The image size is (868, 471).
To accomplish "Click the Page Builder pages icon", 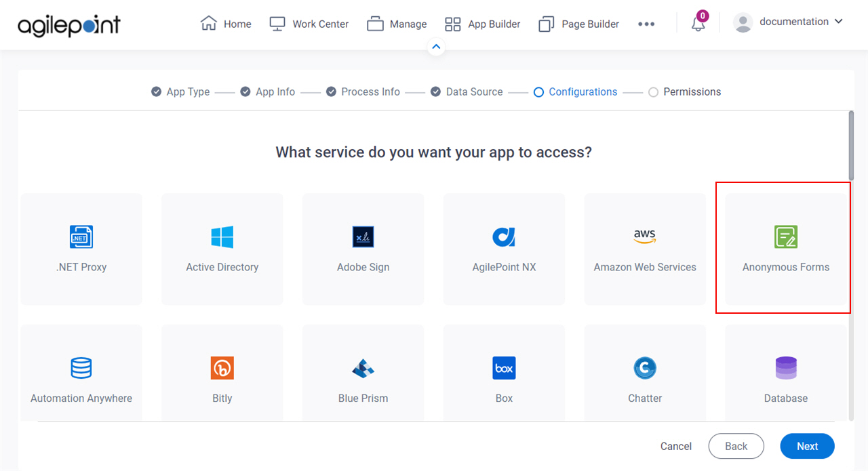I will [x=546, y=24].
